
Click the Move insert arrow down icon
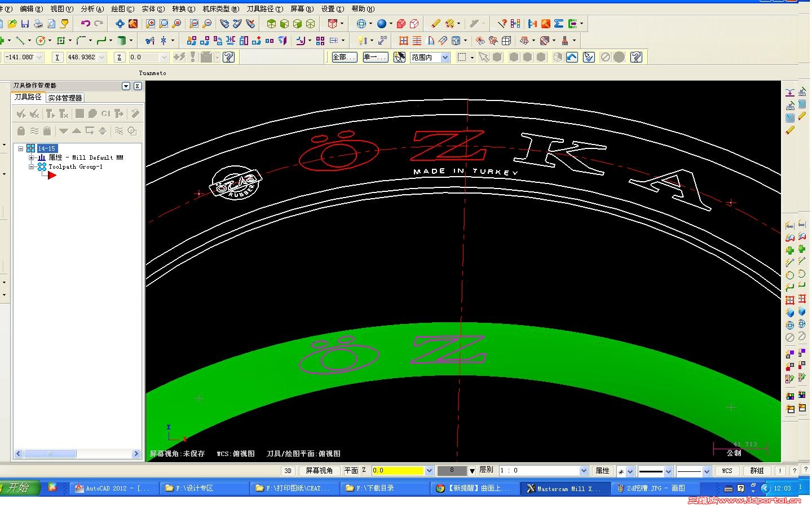point(63,131)
